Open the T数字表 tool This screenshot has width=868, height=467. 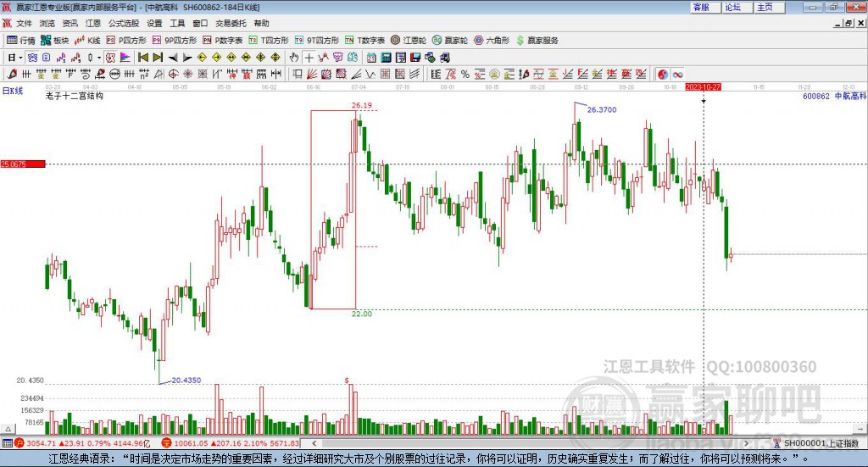[x=364, y=41]
